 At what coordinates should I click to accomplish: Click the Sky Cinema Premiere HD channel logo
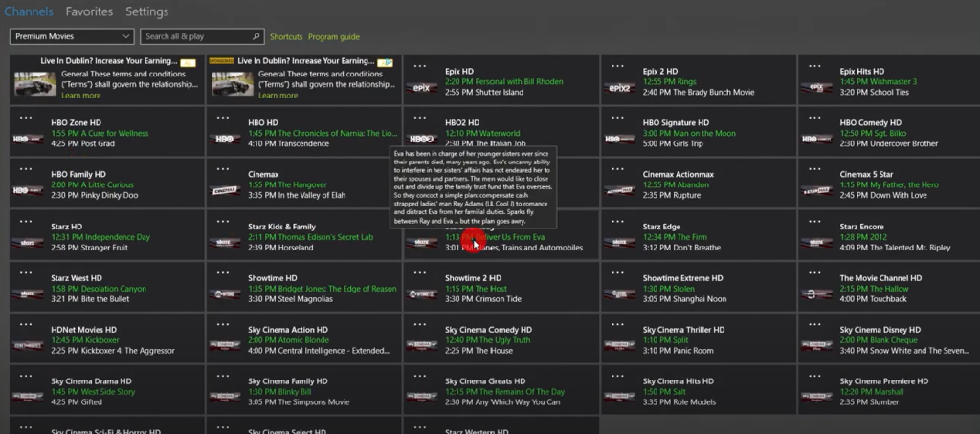816,398
